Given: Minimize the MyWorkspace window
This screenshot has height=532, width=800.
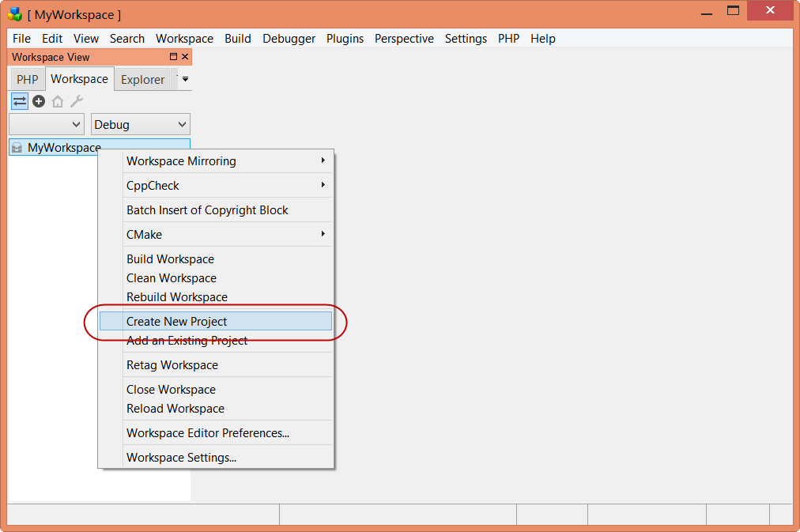Looking at the screenshot, I should click(707, 12).
